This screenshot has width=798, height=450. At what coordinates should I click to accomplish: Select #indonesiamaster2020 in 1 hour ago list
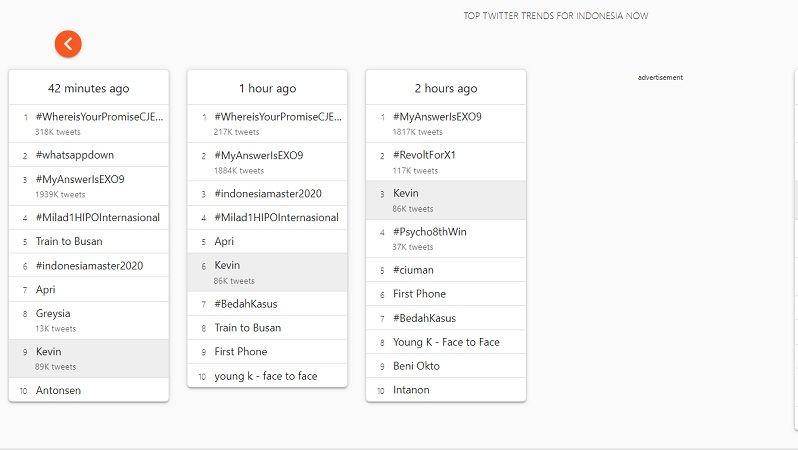pyautogui.click(x=268, y=193)
